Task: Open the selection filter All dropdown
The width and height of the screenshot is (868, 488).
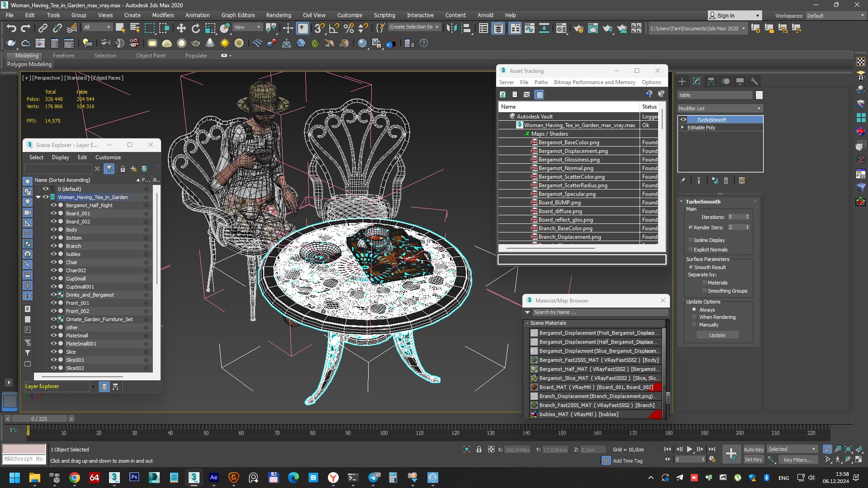Action: (x=97, y=27)
